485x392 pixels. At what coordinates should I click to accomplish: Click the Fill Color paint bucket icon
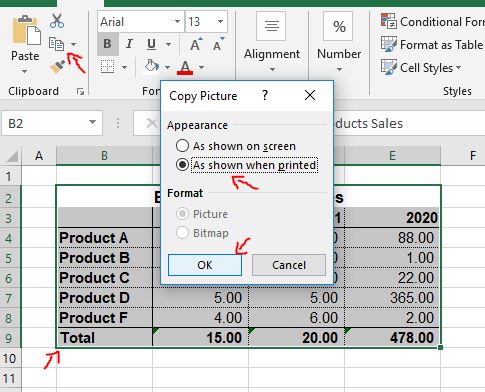click(152, 66)
